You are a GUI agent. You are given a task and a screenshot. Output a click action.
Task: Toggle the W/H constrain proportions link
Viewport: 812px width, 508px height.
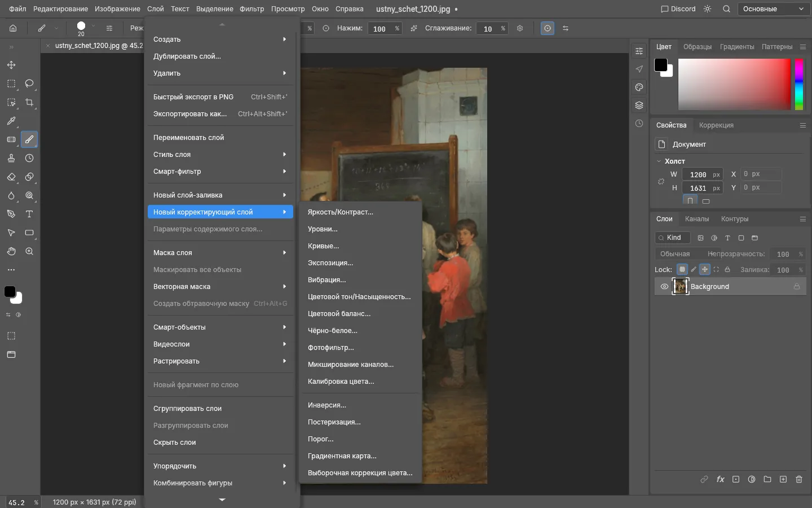[661, 181]
